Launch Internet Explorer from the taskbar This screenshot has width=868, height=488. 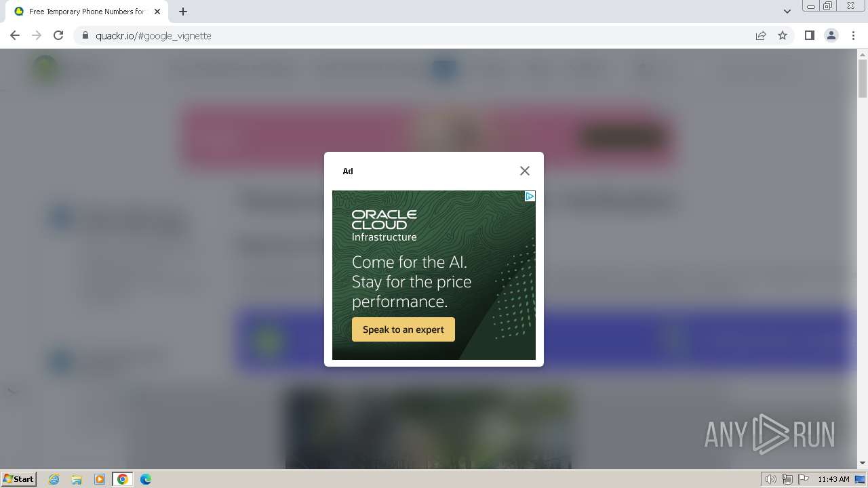pyautogui.click(x=54, y=479)
